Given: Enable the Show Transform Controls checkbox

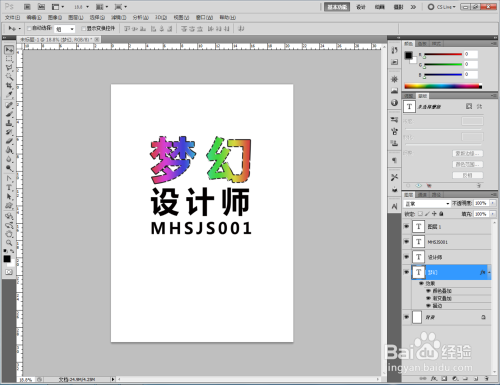Looking at the screenshot, I should [84, 29].
